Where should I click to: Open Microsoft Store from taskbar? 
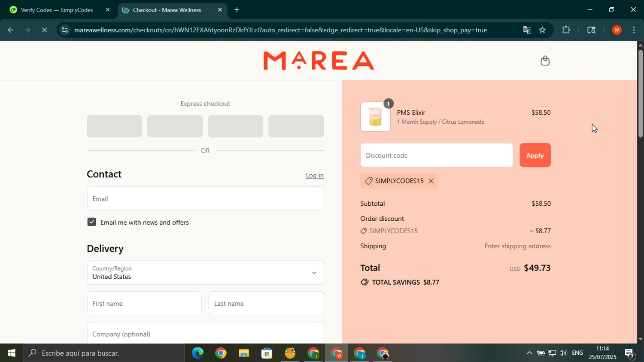(267, 353)
